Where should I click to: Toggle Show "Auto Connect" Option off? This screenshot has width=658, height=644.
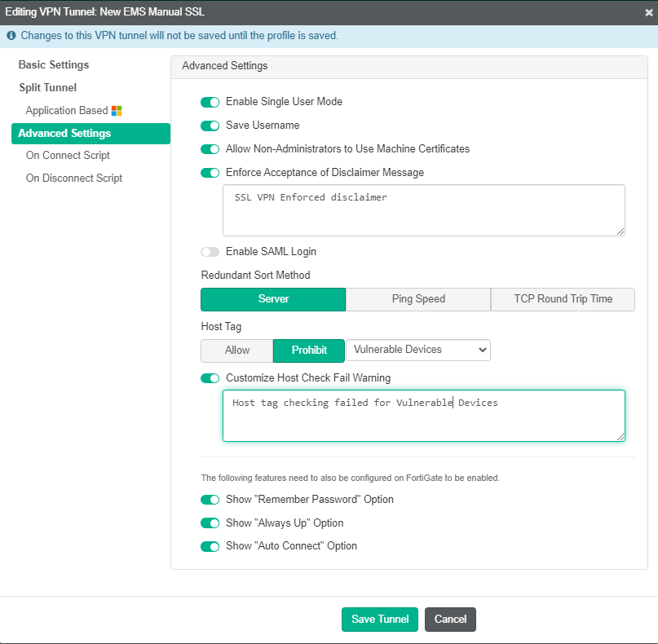[210, 546]
